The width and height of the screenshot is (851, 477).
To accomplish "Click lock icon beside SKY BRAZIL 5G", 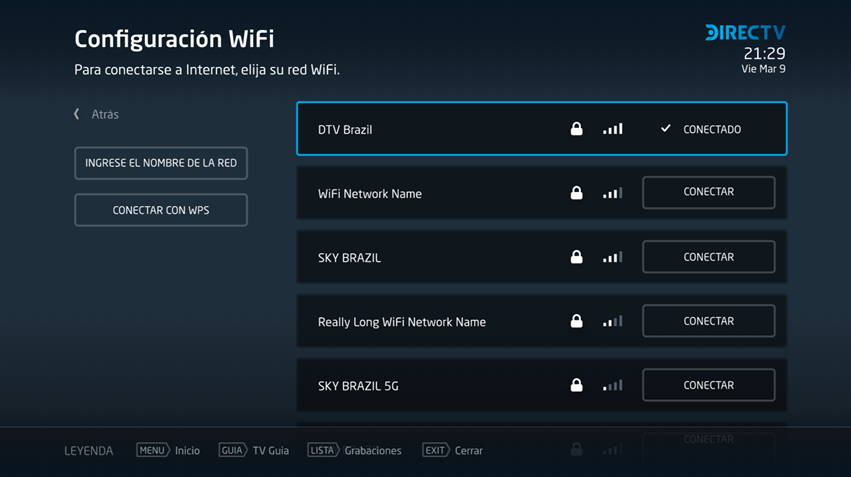I will [576, 385].
